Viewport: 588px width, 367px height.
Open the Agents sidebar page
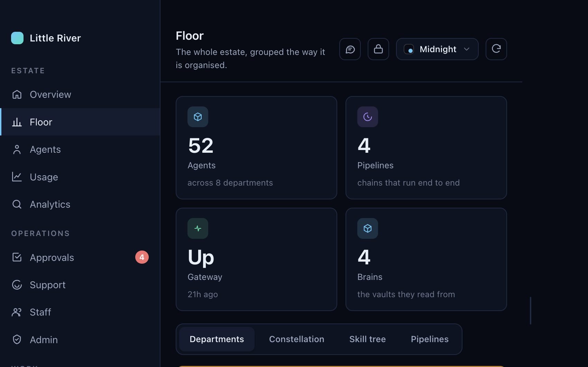[80, 149]
